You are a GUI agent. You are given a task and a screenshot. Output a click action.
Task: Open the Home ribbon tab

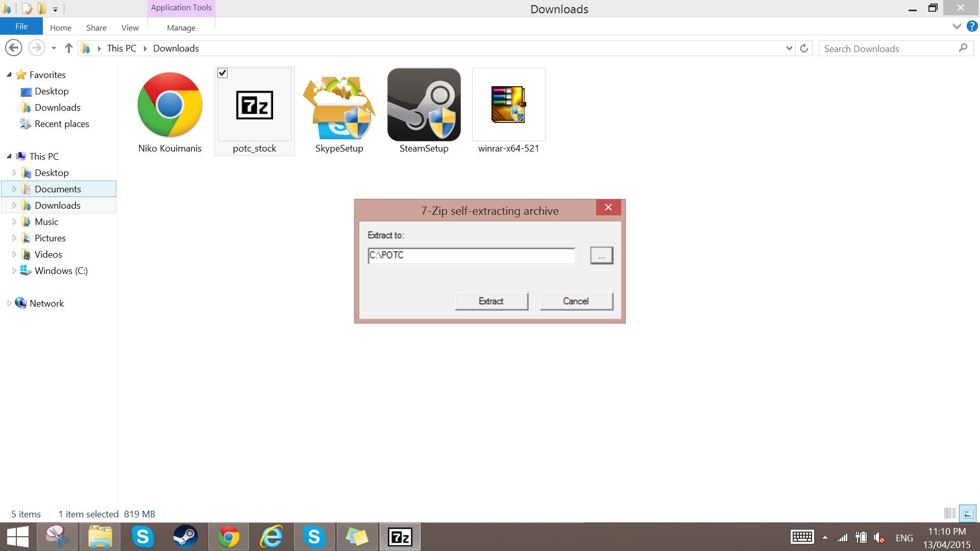coord(61,28)
